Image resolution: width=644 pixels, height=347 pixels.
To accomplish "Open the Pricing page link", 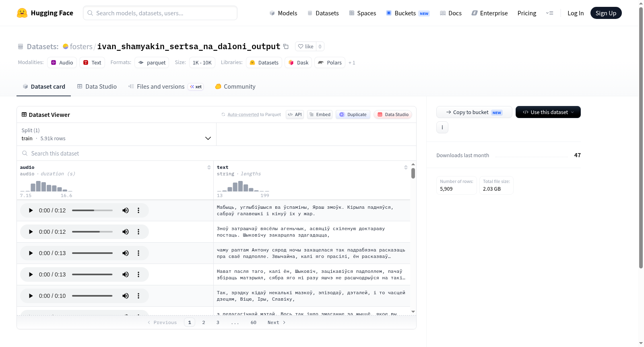I will 527,13.
